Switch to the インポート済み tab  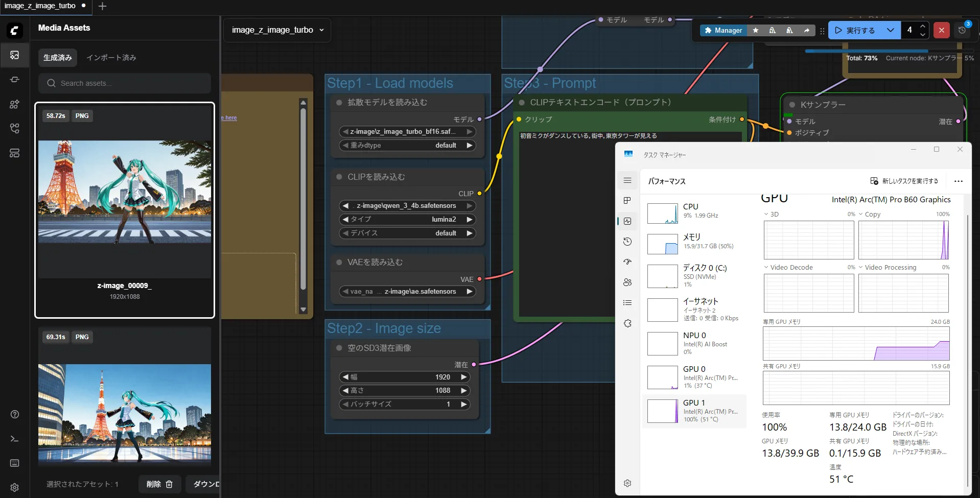coord(111,58)
